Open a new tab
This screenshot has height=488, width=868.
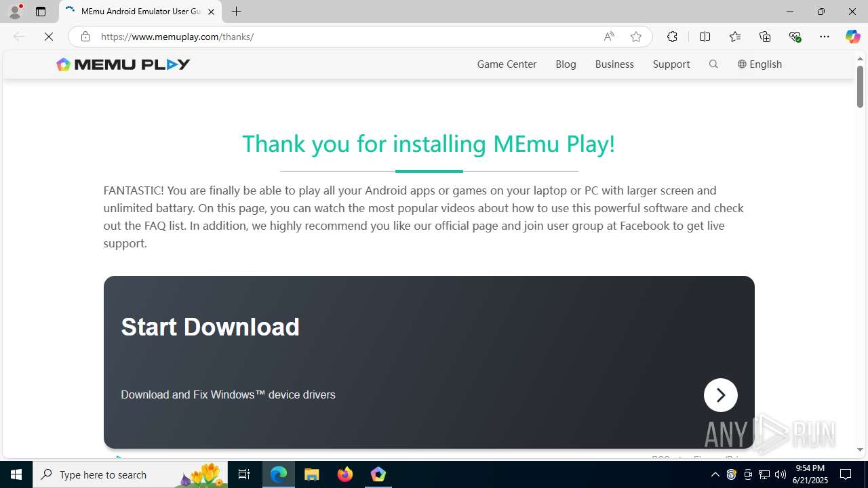tap(236, 12)
